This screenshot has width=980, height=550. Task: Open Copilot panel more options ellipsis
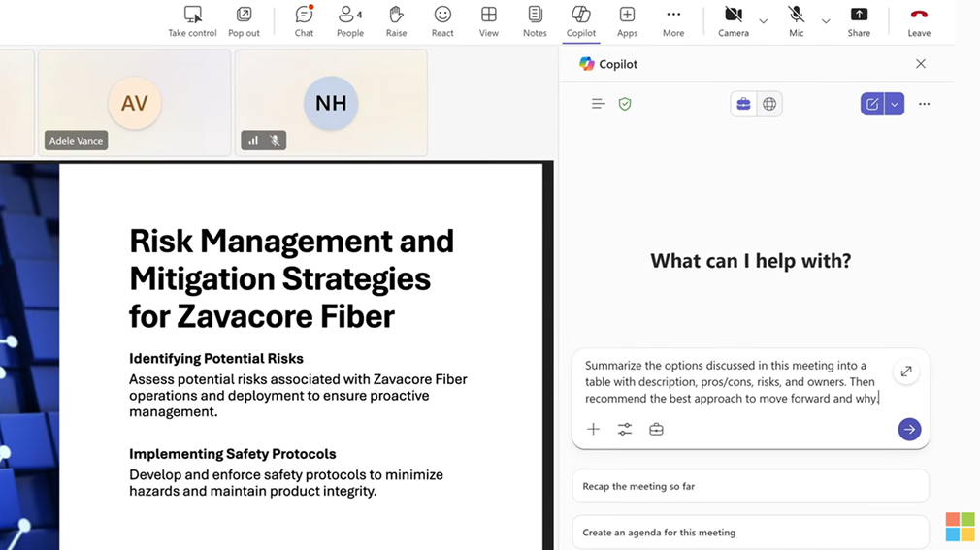(925, 104)
